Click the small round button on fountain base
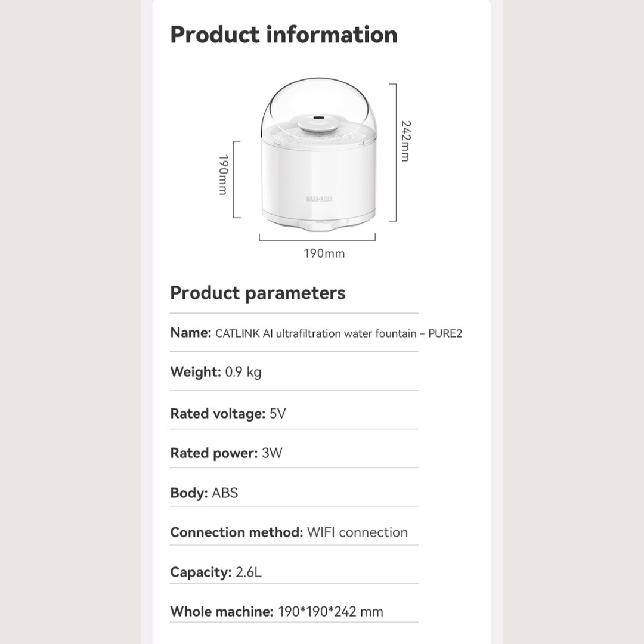Image resolution: width=644 pixels, height=644 pixels. coord(347,221)
